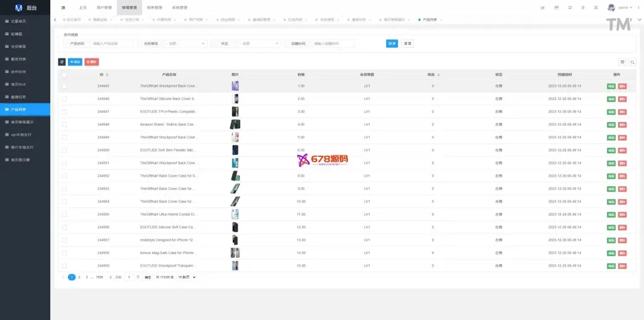Viewport: 644px width, 320px height.
Task: Click the dark table reload icon beside 添加
Action: coord(62,62)
